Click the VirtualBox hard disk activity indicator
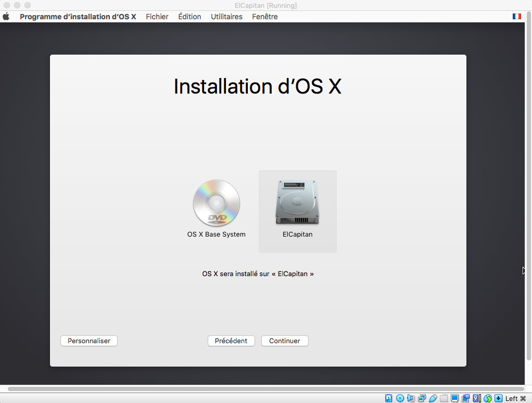The height and width of the screenshot is (403, 532). 389,398
